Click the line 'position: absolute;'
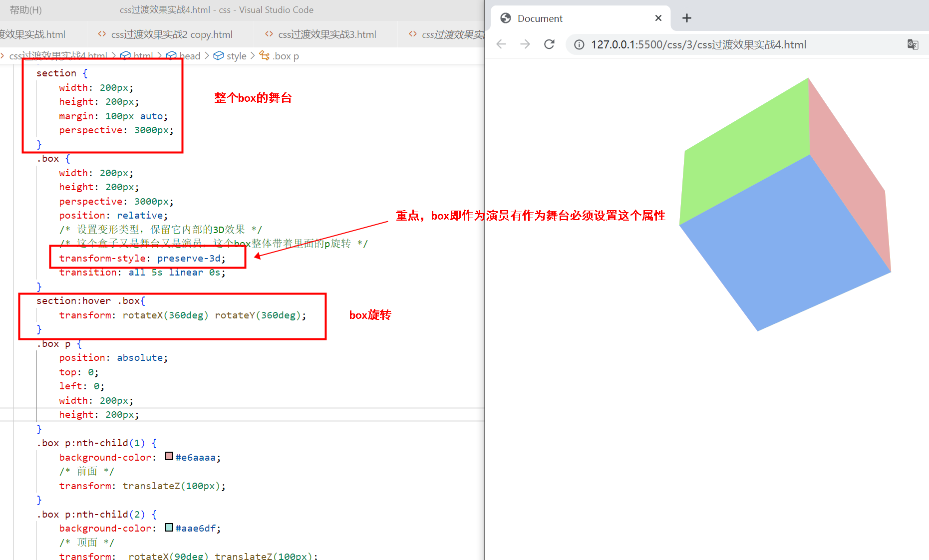The width and height of the screenshot is (929, 560). [x=113, y=358]
